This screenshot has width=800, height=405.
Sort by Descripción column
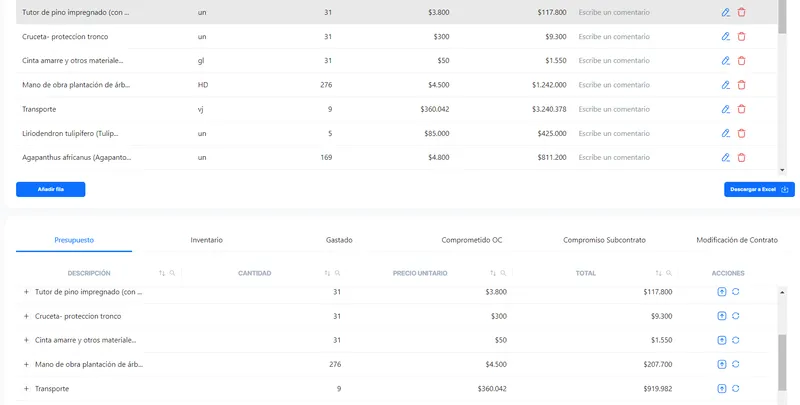coord(162,273)
